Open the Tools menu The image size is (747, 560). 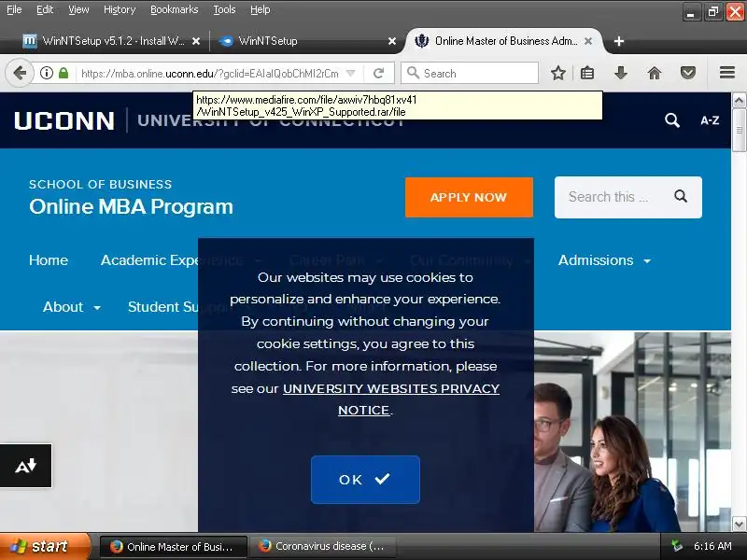(224, 9)
